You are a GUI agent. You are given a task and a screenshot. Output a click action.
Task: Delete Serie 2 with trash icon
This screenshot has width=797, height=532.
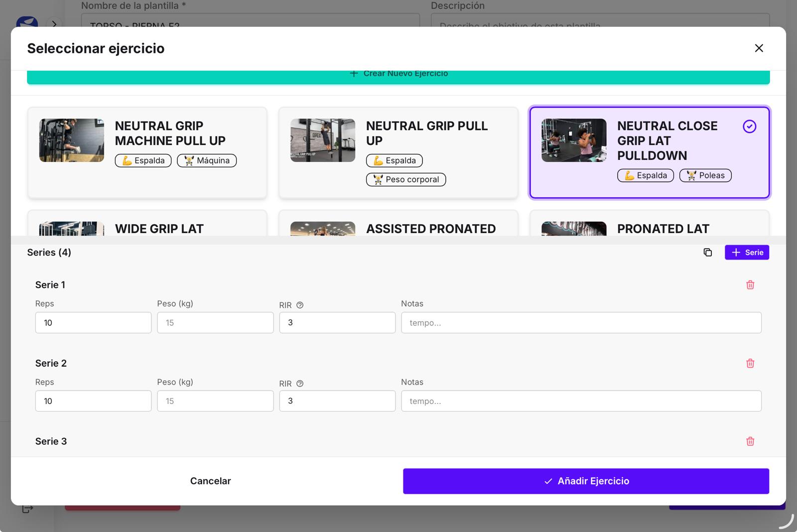coord(751,363)
